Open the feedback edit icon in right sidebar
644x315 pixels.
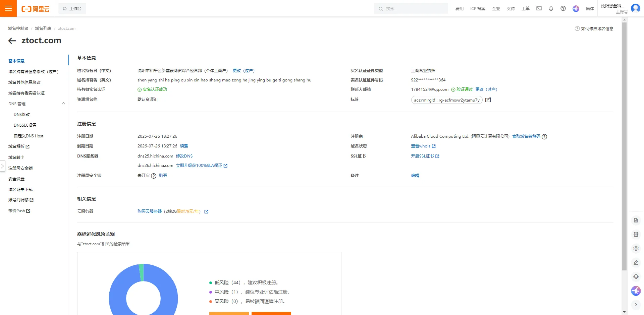tap(636, 262)
